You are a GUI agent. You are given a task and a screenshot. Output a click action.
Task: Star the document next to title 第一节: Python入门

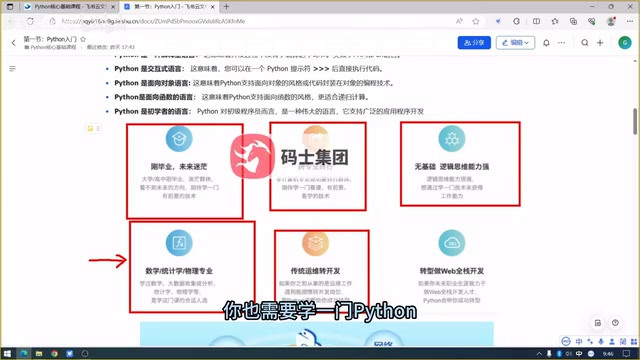83,39
